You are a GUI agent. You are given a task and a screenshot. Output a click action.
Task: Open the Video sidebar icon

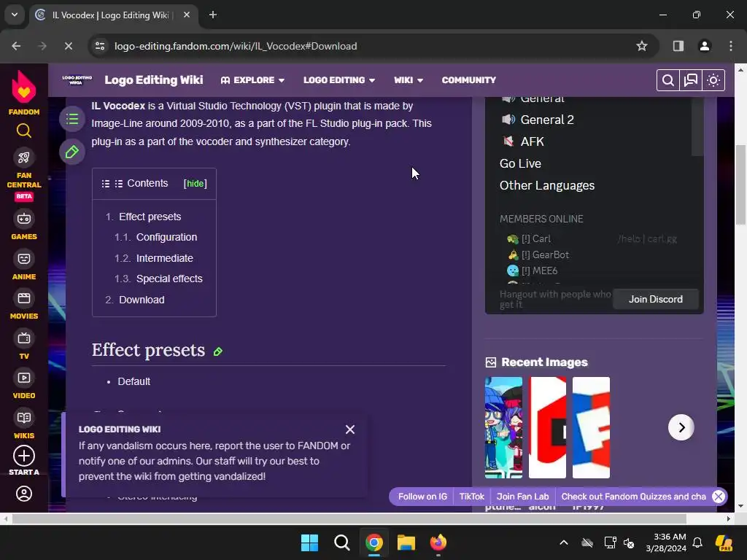24,378
